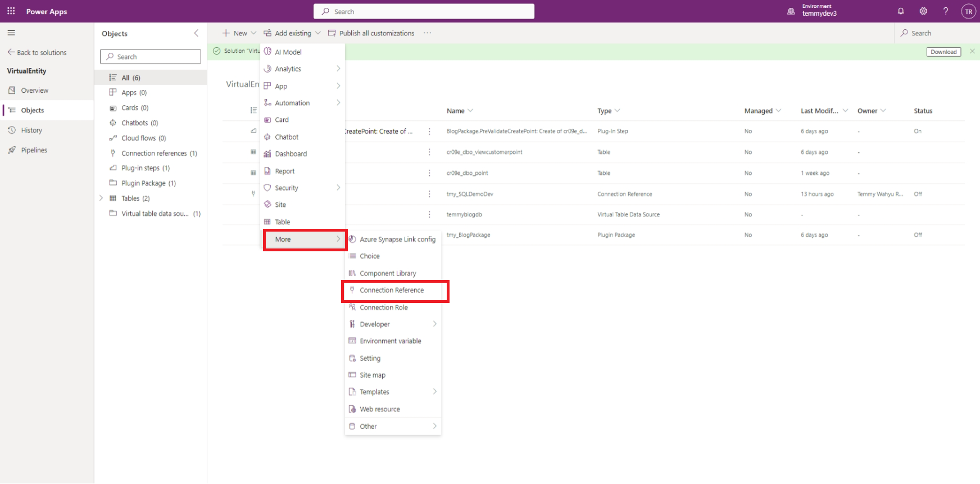Open the Add existing dropdown
This screenshot has width=980, height=484.
pos(292,33)
